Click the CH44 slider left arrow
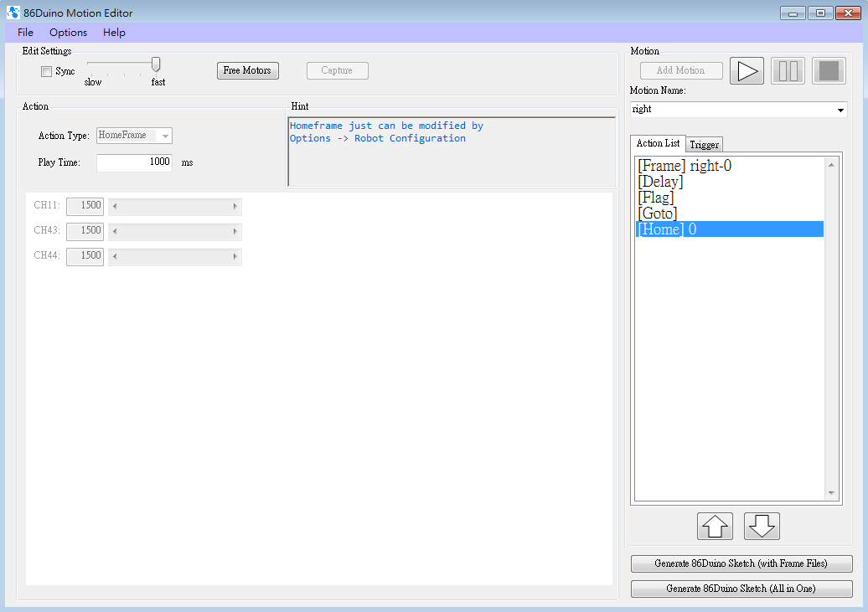This screenshot has height=612, width=868. click(115, 257)
